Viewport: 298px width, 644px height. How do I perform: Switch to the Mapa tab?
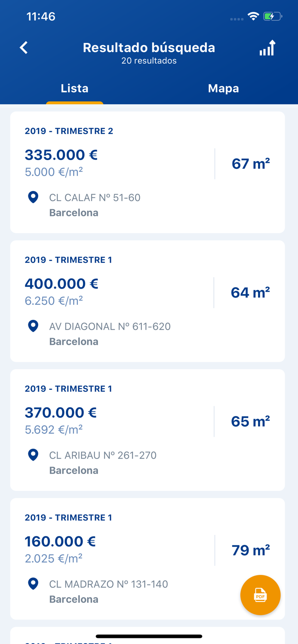(224, 88)
